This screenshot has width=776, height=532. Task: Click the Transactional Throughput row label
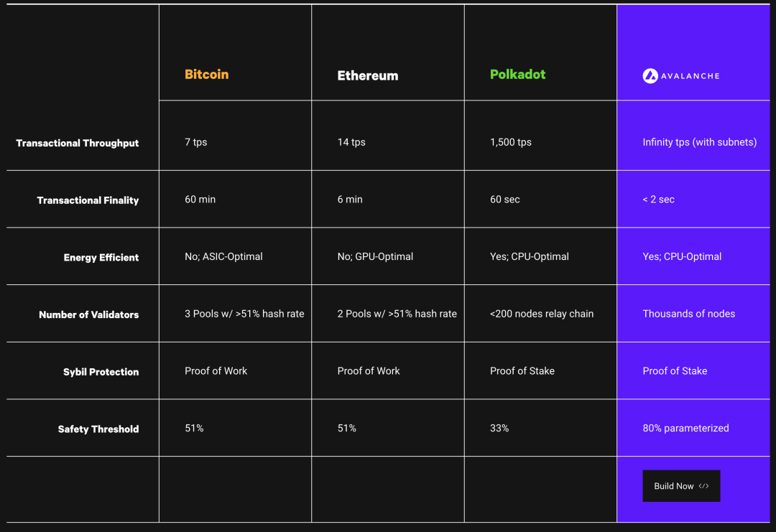(x=78, y=143)
